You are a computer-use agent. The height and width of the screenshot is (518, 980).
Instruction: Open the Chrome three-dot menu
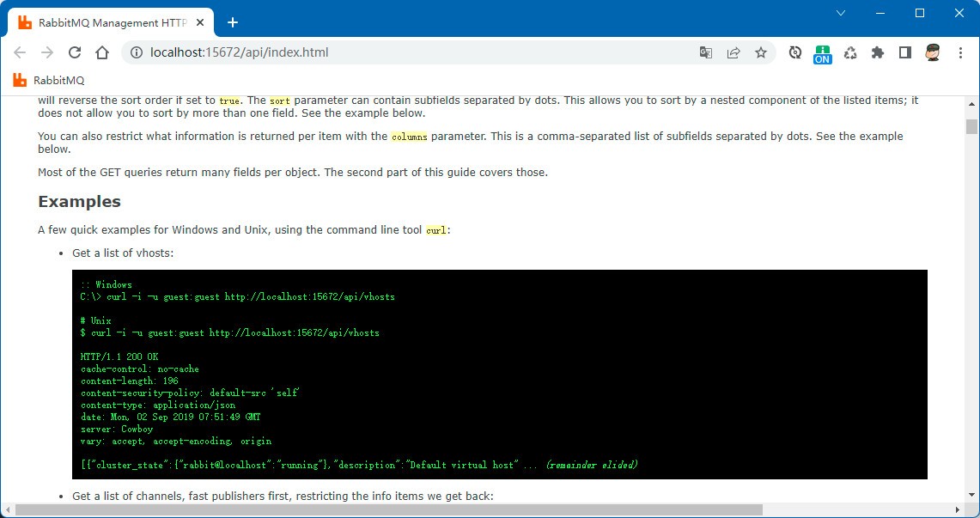[x=960, y=52]
